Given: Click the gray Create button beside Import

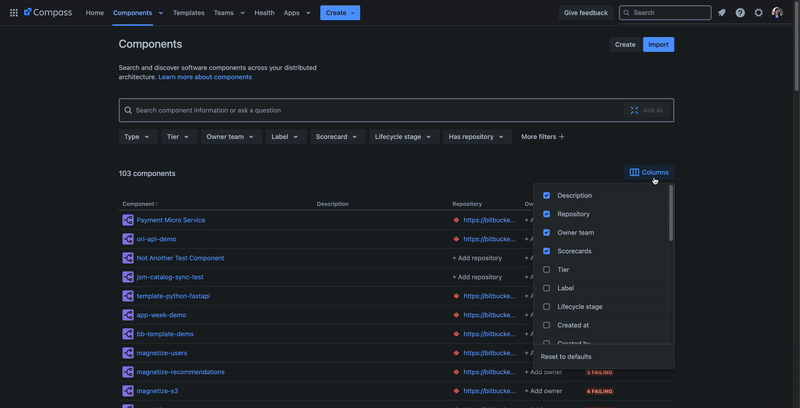Looking at the screenshot, I should click(x=625, y=44).
